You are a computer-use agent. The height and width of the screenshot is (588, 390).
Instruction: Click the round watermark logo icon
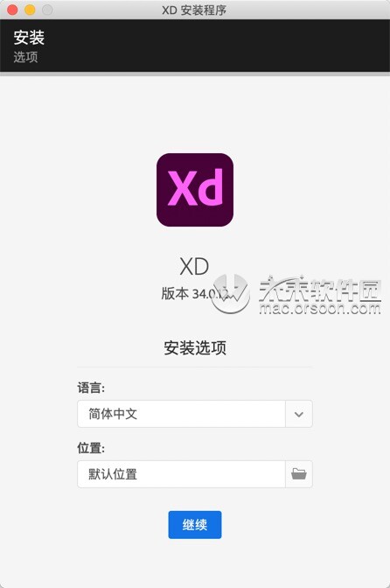coord(230,294)
